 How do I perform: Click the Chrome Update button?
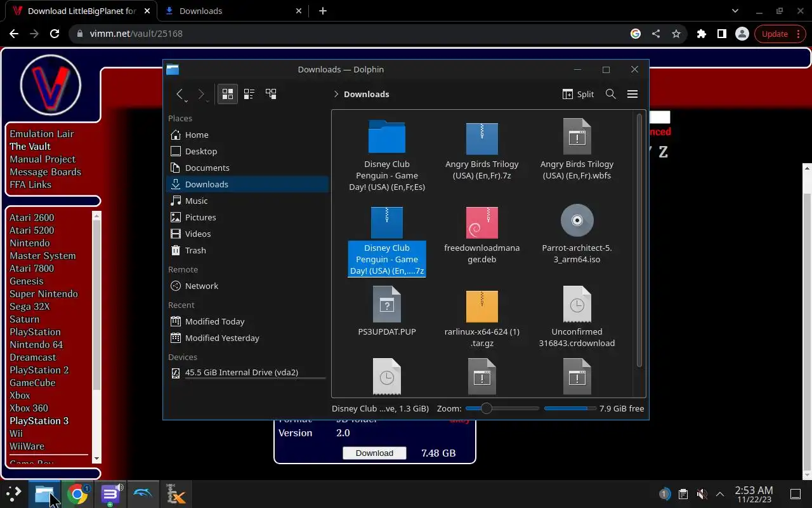click(x=780, y=34)
